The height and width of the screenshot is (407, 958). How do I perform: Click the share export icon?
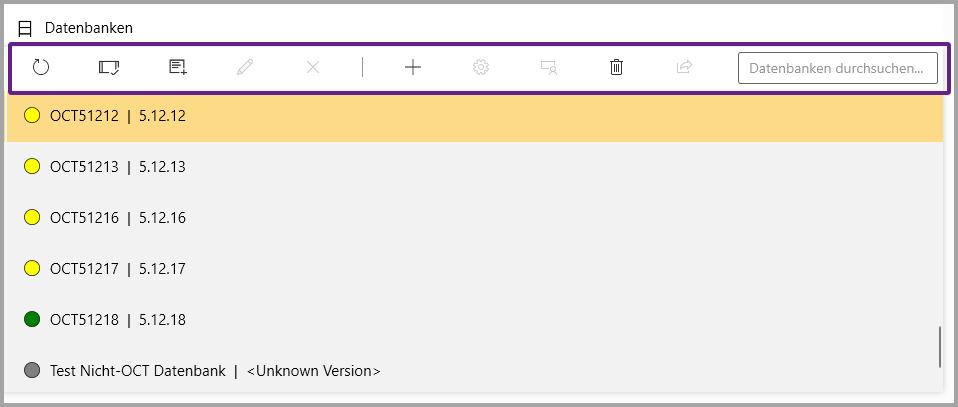(684, 68)
